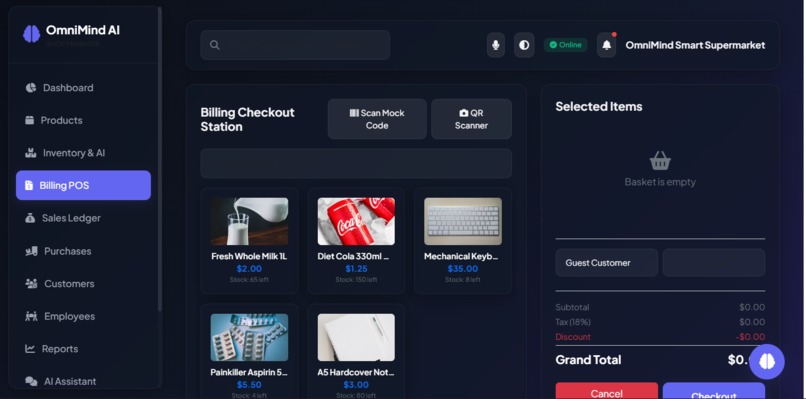Click the AI Assistant chat bubbles icon

tap(31, 382)
